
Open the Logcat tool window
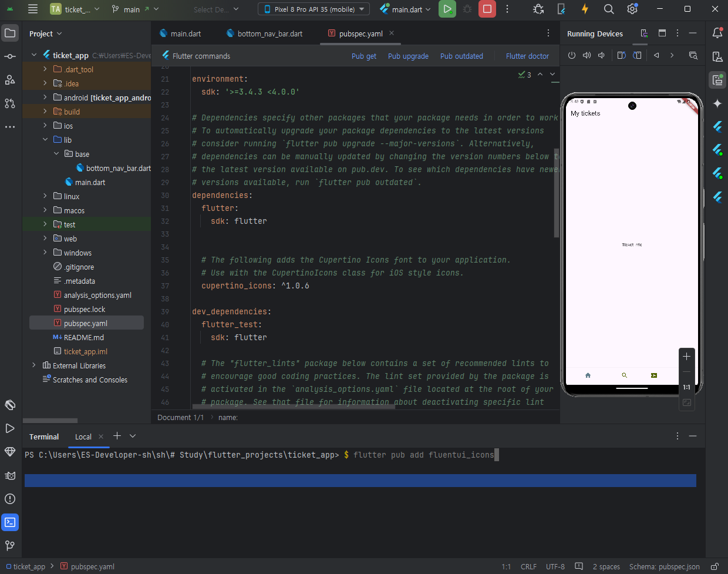coord(10,475)
